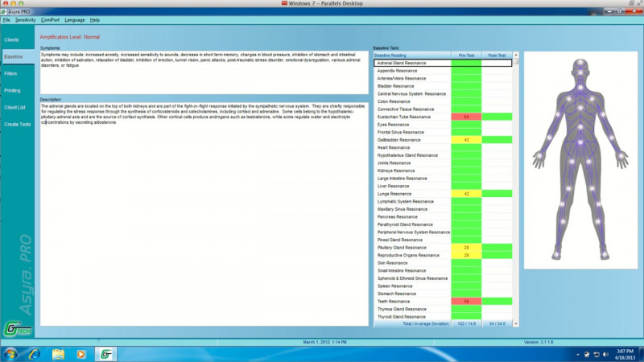This screenshot has width=644, height=362.
Task: Click the Post-Test column header
Action: tap(497, 55)
